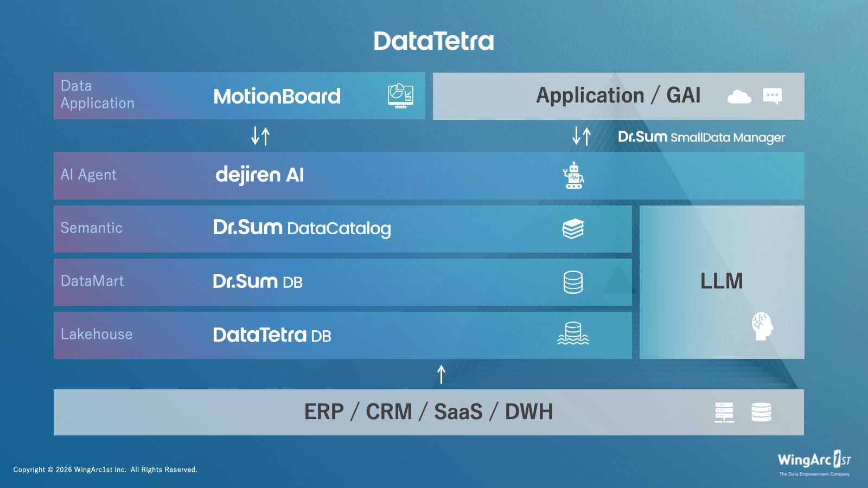Click the AI head icon in LLM box
The height and width of the screenshot is (488, 868).
[x=762, y=326]
